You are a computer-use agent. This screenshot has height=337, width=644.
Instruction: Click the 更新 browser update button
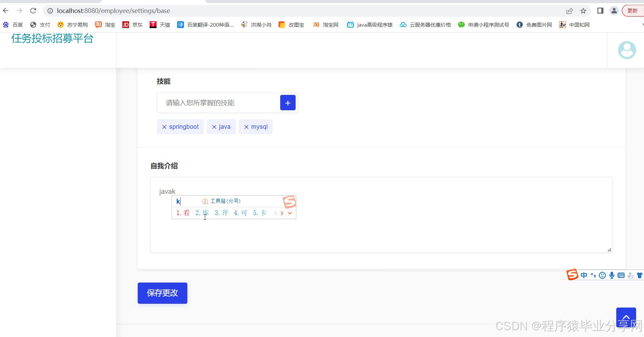click(633, 11)
